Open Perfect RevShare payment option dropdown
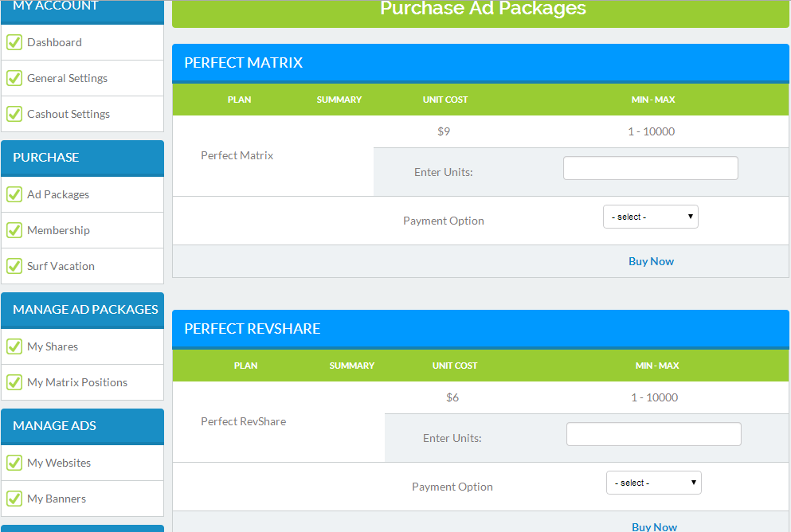 653,483
